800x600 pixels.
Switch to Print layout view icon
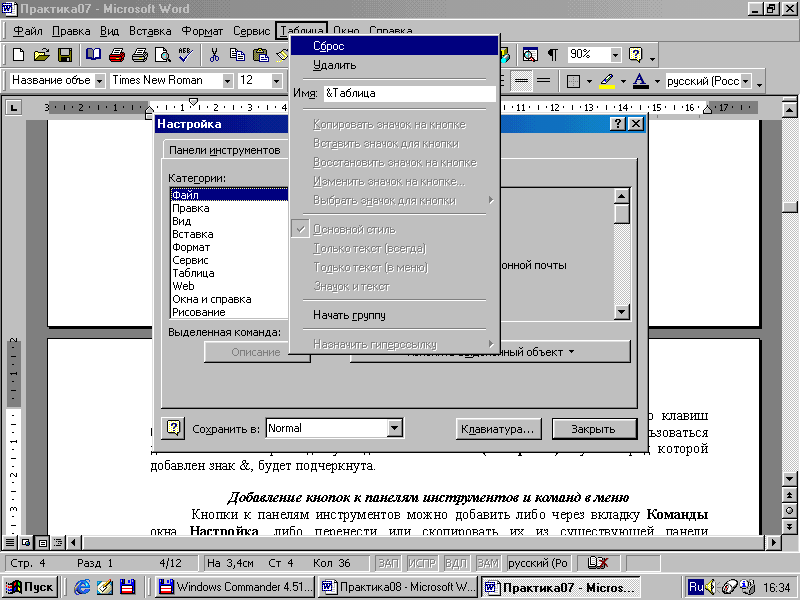tap(43, 542)
